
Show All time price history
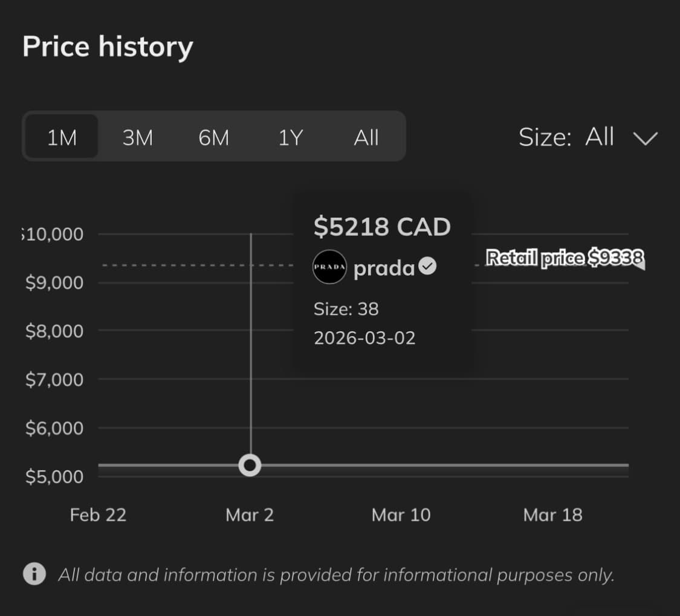(x=366, y=137)
